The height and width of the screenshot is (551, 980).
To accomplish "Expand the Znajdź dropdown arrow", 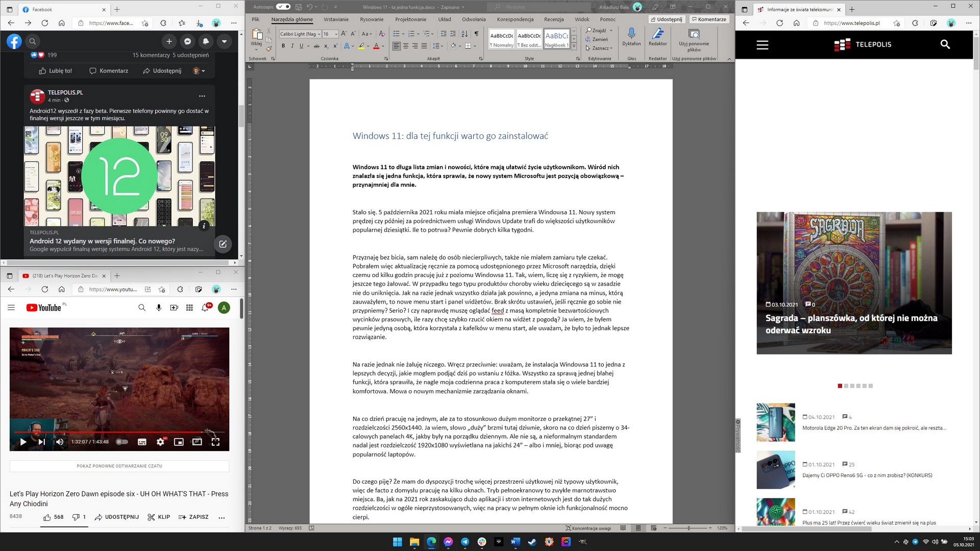I will click(x=611, y=31).
